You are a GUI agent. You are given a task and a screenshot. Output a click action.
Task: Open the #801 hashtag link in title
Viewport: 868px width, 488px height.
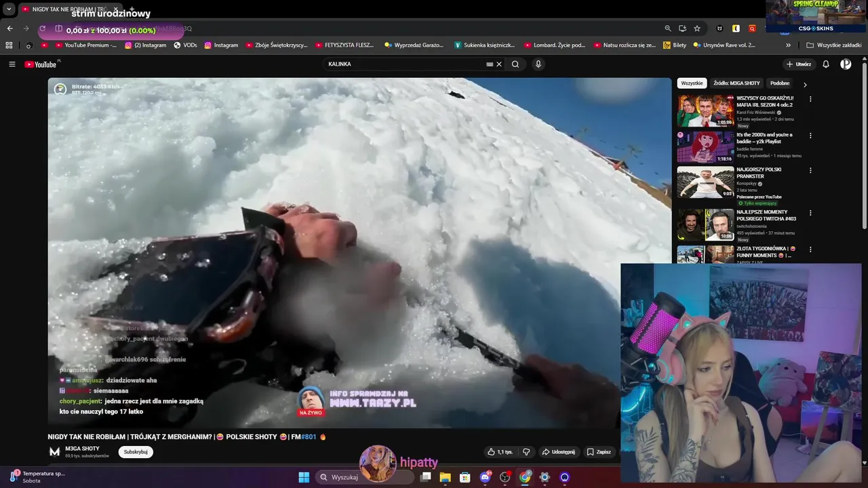coord(309,437)
